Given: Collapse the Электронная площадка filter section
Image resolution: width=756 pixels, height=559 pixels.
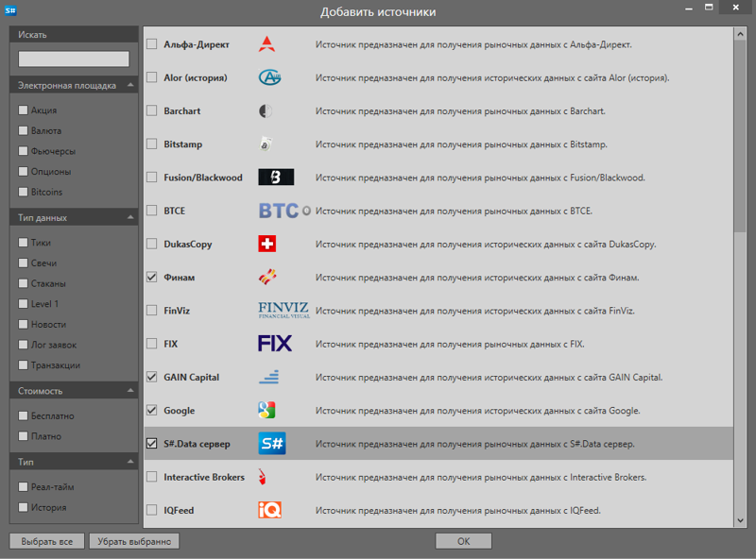Looking at the screenshot, I should pos(129,86).
